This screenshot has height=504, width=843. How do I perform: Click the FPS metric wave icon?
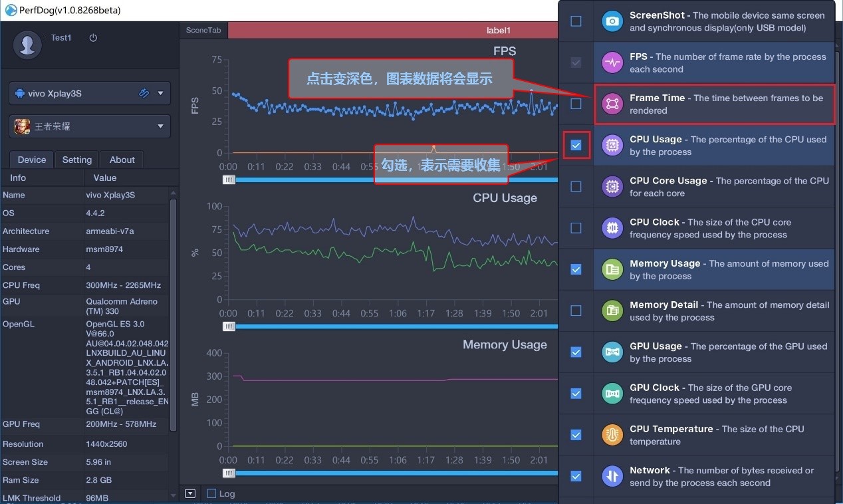[612, 63]
